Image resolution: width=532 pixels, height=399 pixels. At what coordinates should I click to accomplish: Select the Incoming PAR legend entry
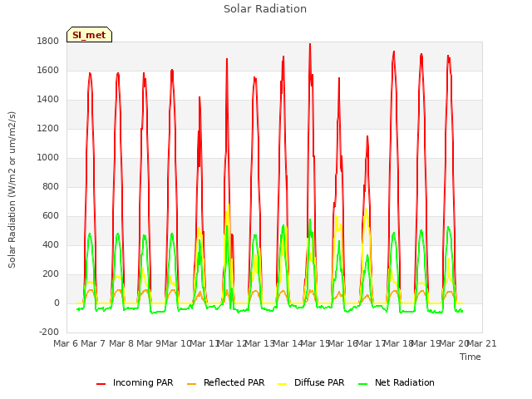[x=135, y=382]
